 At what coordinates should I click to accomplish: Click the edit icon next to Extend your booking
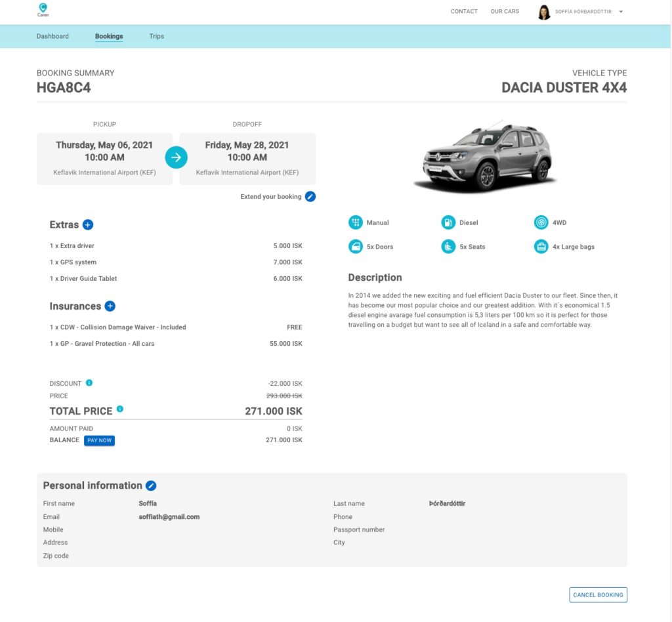click(309, 196)
